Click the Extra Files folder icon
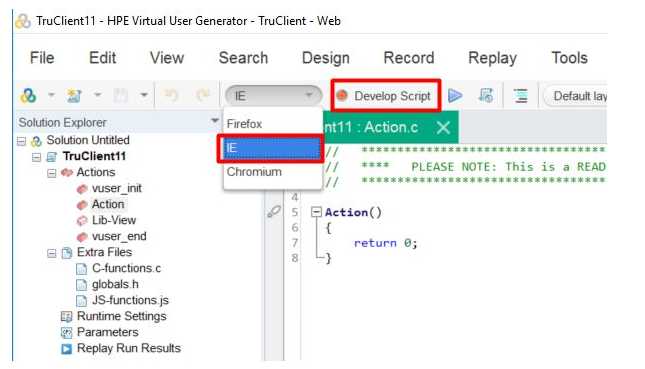 click(x=67, y=253)
